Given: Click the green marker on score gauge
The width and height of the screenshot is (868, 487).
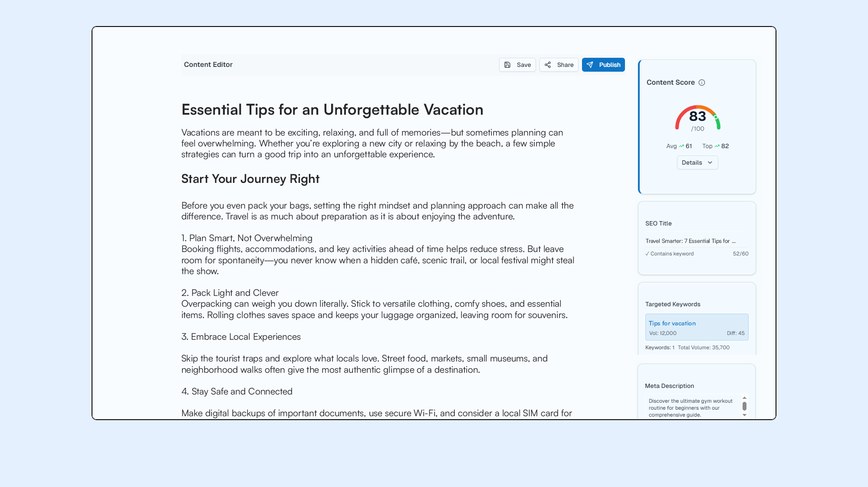Looking at the screenshot, I should tap(716, 117).
